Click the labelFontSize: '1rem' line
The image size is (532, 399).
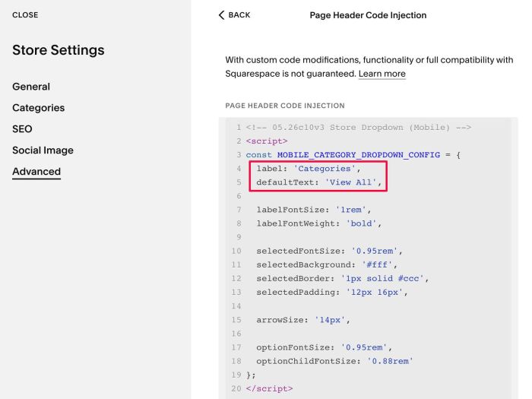pos(313,210)
